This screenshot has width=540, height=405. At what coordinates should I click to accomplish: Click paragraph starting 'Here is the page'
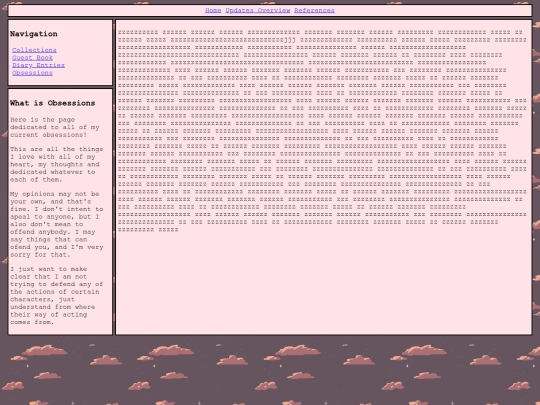[54, 127]
